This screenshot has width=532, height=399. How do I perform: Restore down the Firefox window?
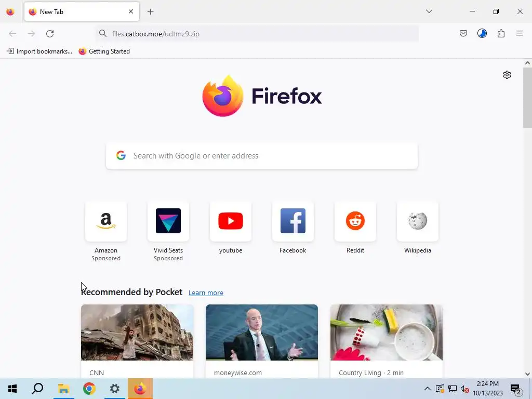(496, 11)
